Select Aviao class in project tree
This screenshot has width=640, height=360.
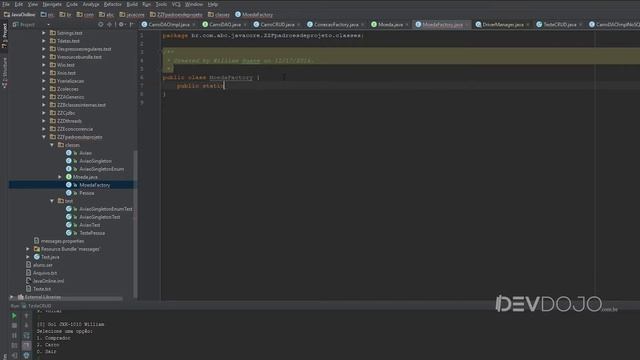click(x=85, y=153)
